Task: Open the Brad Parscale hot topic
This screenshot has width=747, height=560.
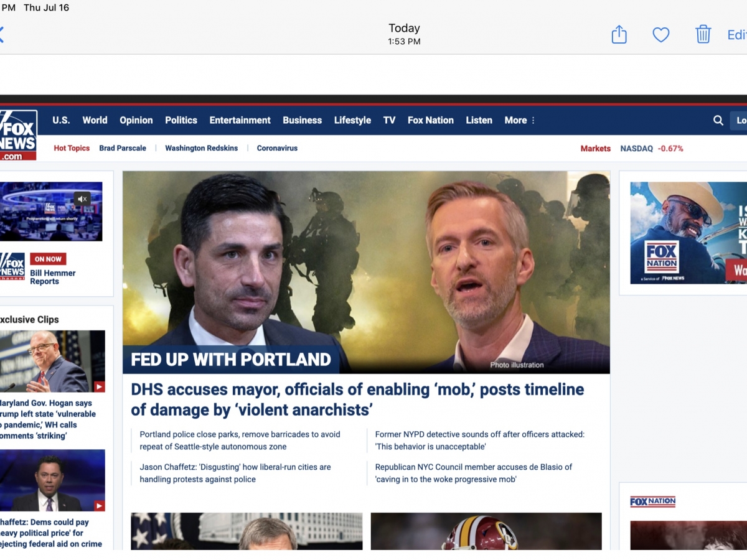Action: 123,148
